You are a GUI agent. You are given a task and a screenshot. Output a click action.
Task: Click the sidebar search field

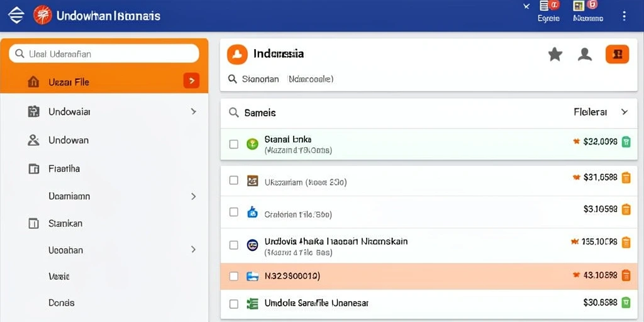pyautogui.click(x=104, y=53)
